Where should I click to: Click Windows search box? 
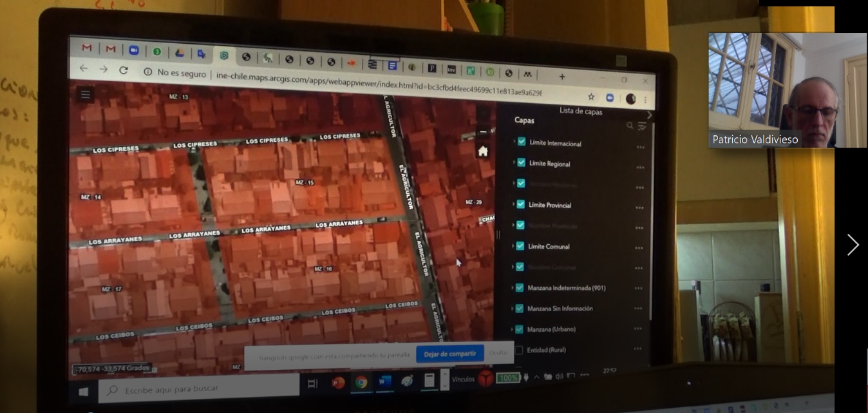pos(199,389)
